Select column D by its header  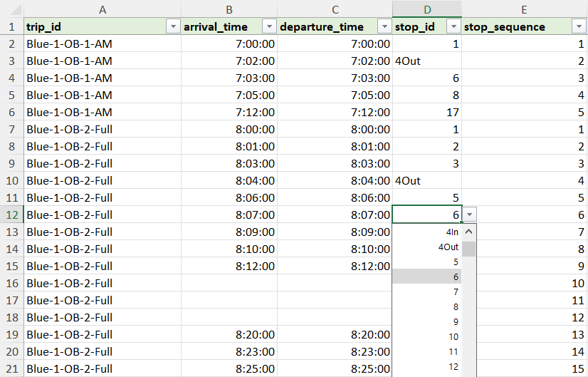tap(426, 9)
